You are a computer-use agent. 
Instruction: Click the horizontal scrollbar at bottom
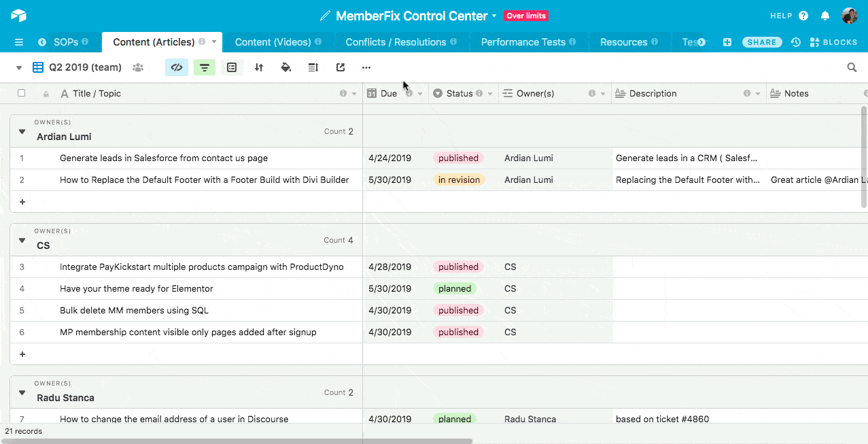(238, 441)
